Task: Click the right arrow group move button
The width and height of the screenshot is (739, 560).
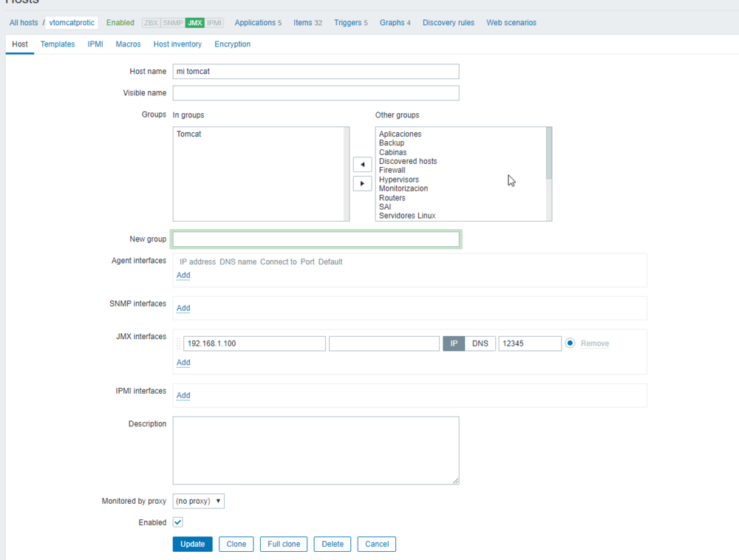Action: (x=362, y=183)
